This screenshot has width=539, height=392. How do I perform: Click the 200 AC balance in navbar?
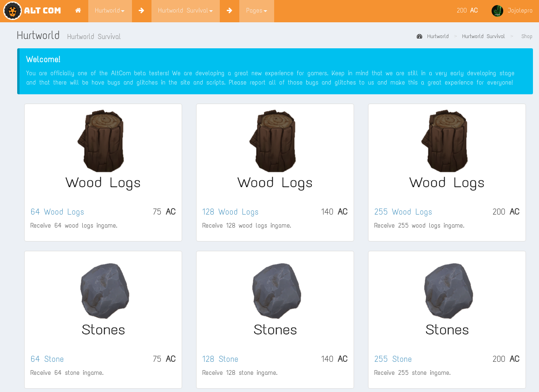point(467,10)
